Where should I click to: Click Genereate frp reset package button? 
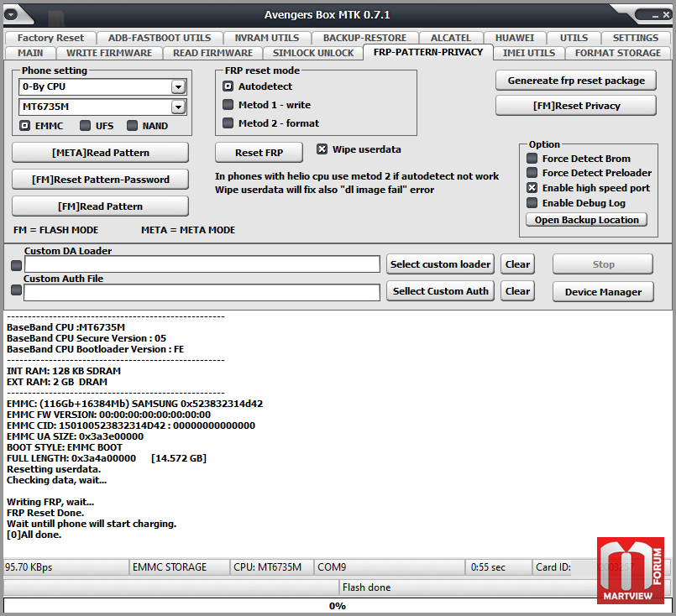click(x=576, y=81)
